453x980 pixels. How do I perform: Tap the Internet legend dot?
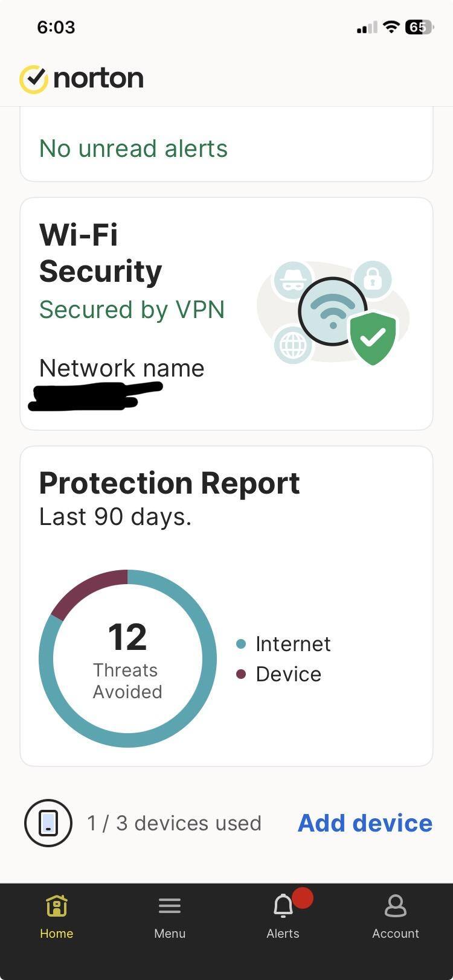point(241,644)
